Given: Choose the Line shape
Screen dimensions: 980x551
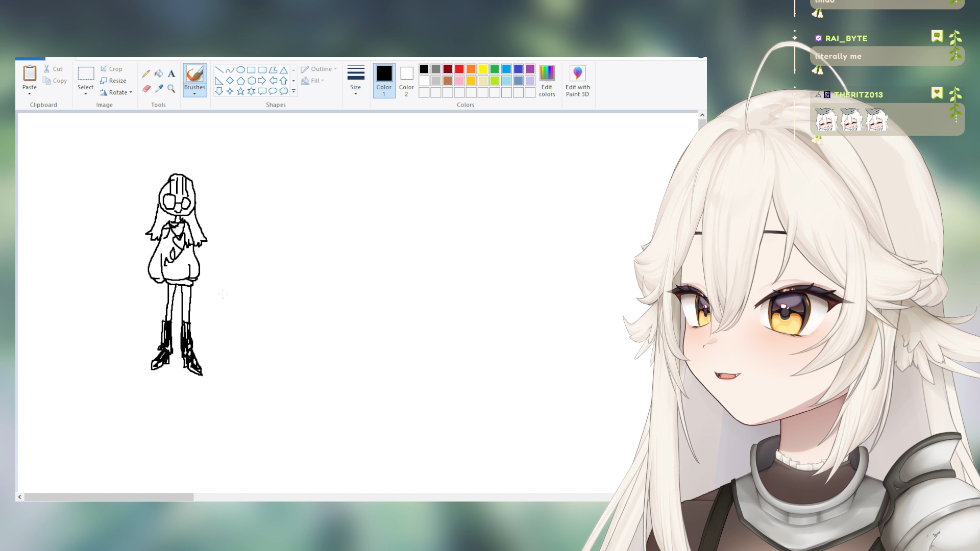Looking at the screenshot, I should (x=219, y=70).
